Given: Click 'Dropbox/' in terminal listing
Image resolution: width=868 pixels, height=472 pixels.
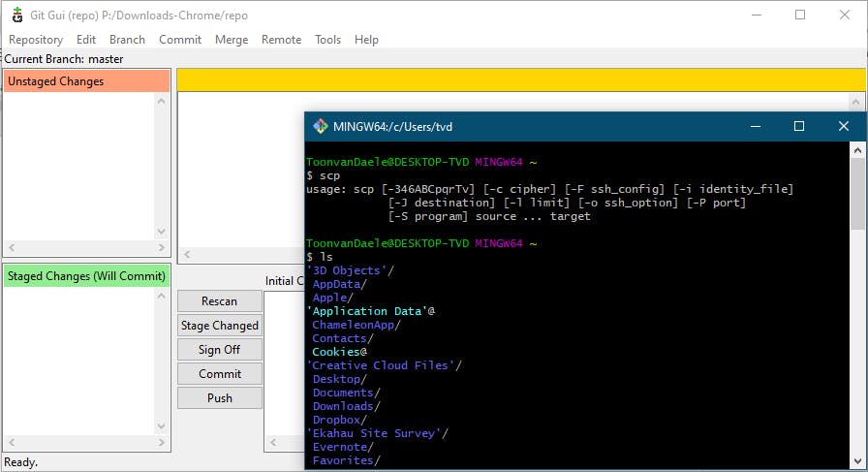Looking at the screenshot, I should 339,420.
